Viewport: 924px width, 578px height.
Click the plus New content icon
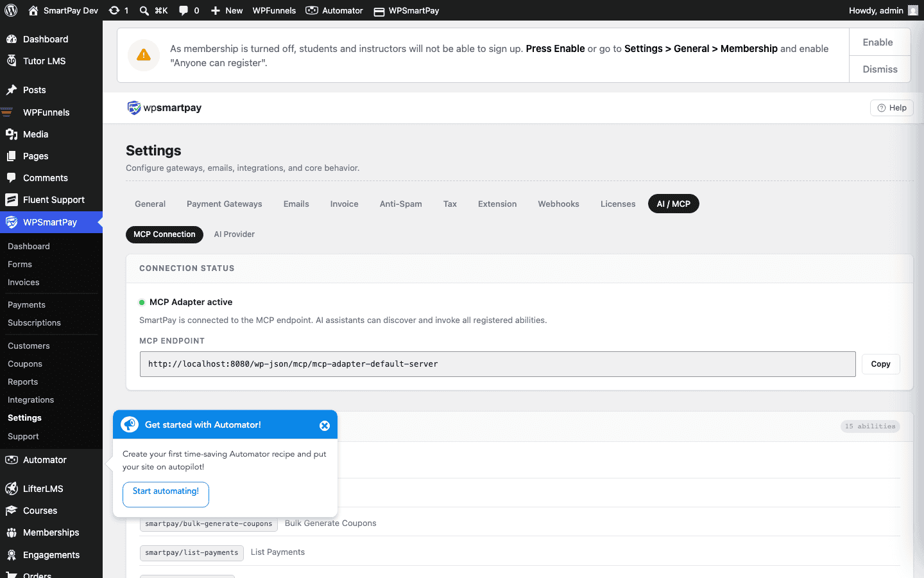216,10
